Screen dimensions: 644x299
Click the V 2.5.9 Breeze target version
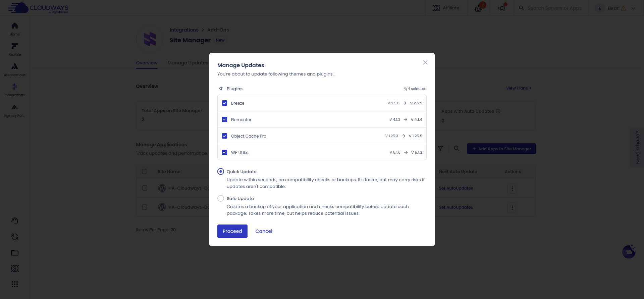416,103
